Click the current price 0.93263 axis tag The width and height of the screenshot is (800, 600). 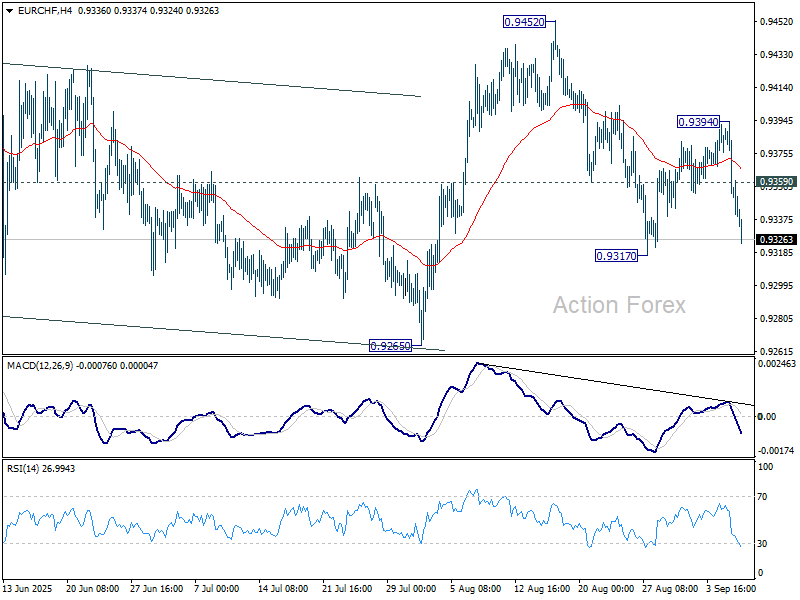click(x=776, y=240)
